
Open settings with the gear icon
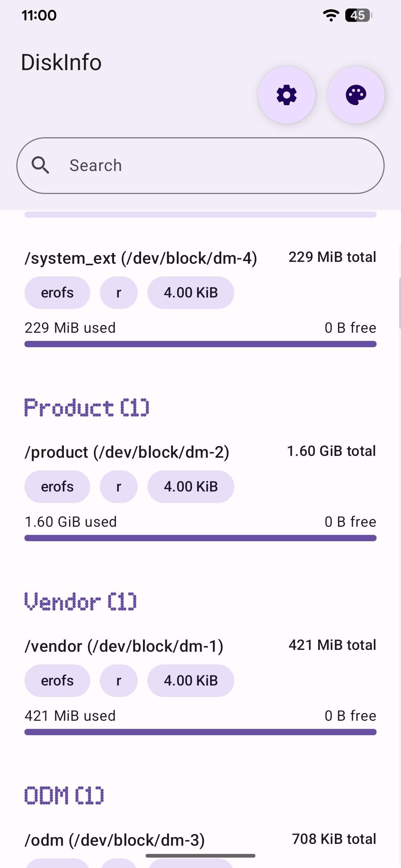pos(287,95)
